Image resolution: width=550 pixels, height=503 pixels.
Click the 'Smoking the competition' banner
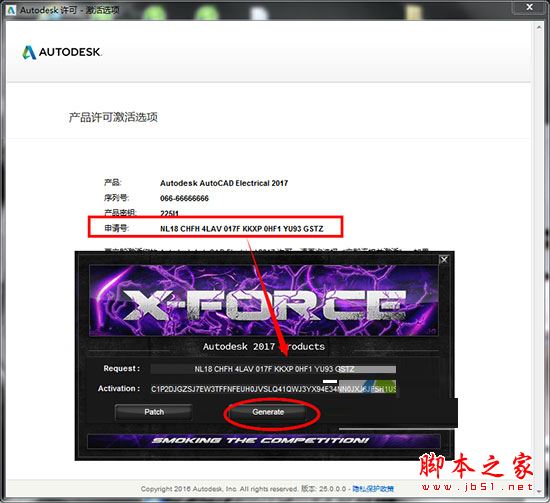pos(263,441)
